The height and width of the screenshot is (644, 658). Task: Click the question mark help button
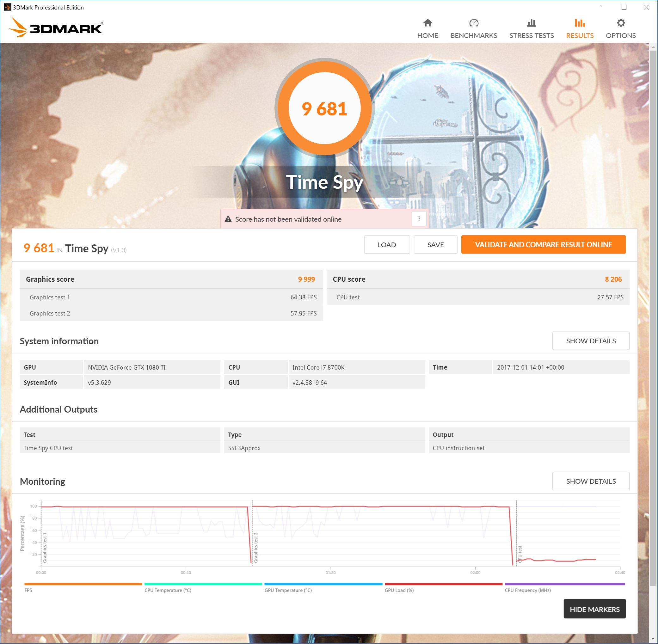pos(419,219)
